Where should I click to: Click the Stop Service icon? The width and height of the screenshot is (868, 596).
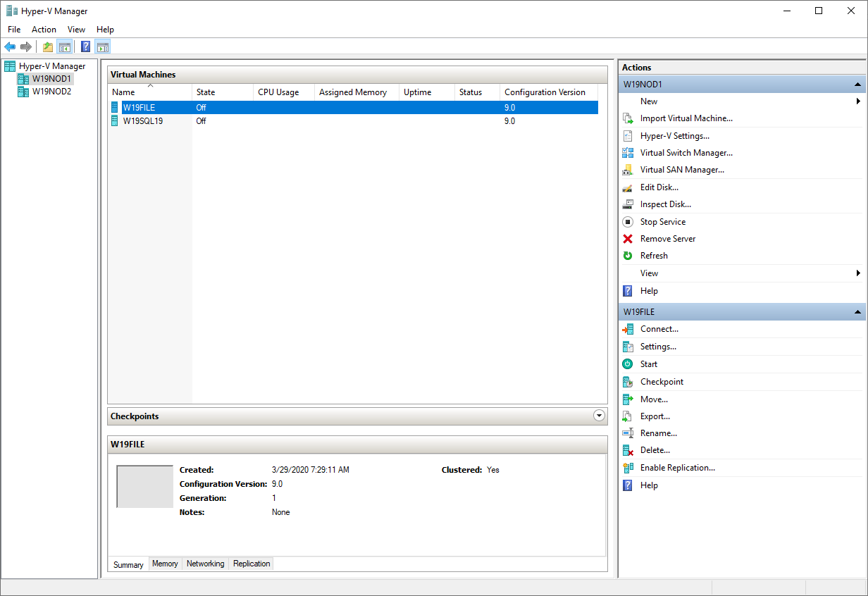click(x=628, y=222)
